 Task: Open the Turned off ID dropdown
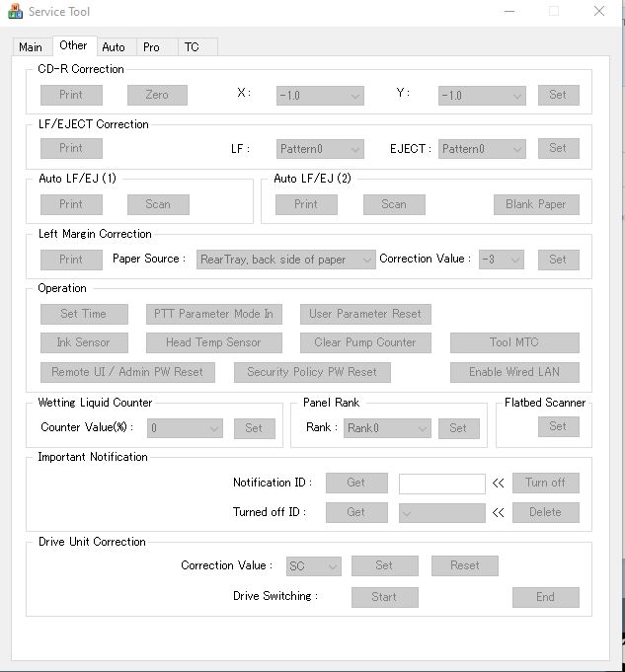[441, 513]
